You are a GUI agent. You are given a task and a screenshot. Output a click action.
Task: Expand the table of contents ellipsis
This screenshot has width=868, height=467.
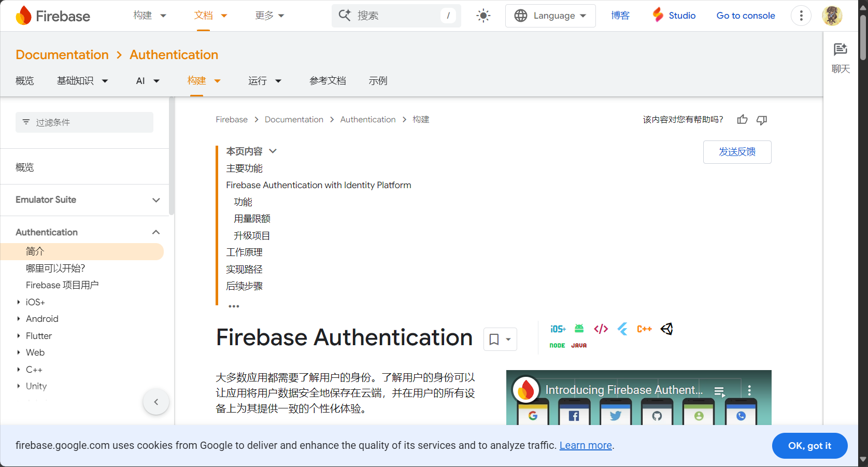234,306
